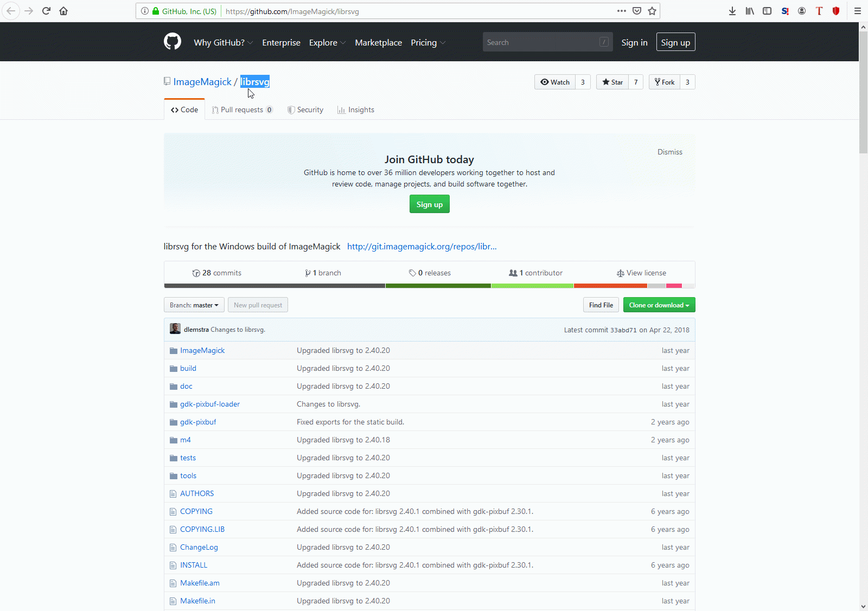Expand the Pricing dropdown
Screen dimensions: 868x611
tap(428, 42)
